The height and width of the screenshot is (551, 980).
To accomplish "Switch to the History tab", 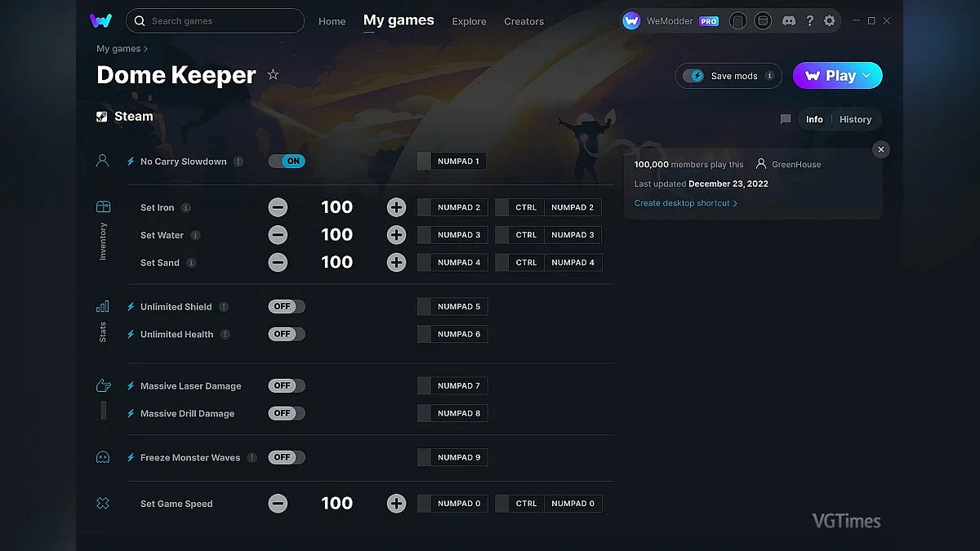I will point(855,119).
